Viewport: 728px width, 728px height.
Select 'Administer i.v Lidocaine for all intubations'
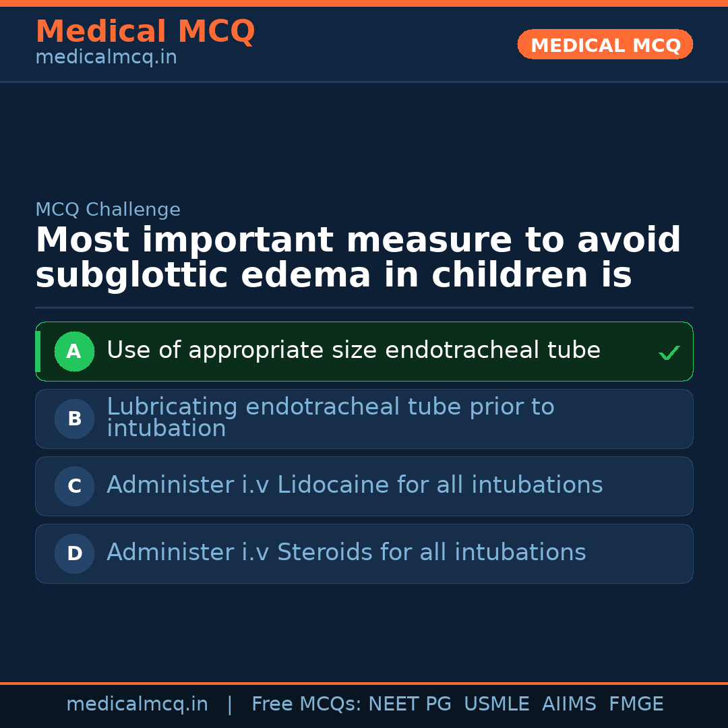(355, 485)
